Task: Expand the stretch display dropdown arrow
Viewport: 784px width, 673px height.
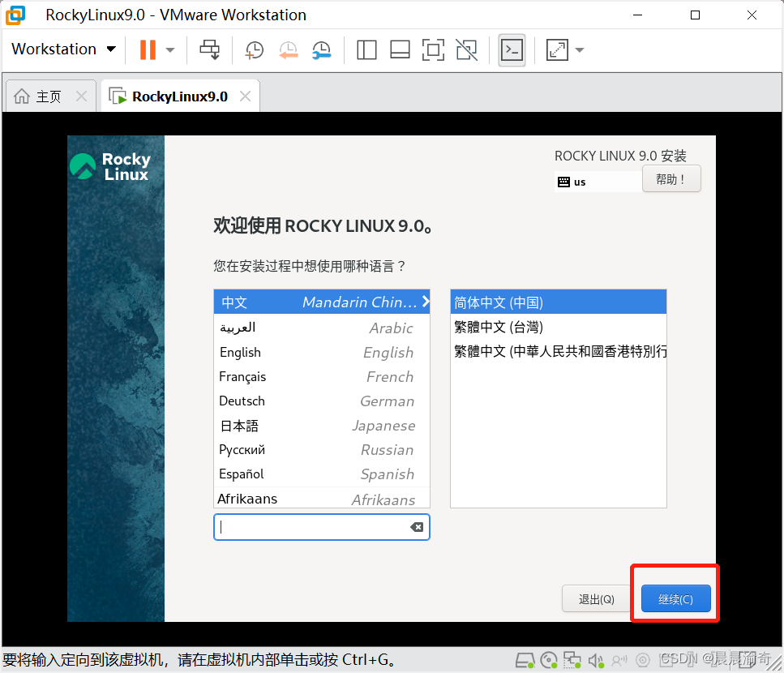Action: click(580, 50)
